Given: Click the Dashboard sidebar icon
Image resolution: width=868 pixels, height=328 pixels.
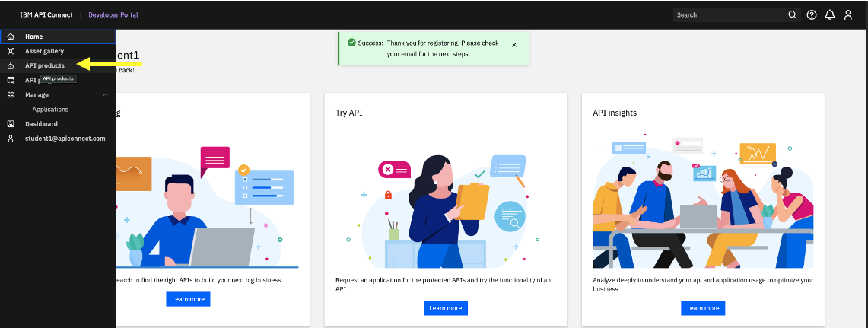Looking at the screenshot, I should [x=11, y=124].
